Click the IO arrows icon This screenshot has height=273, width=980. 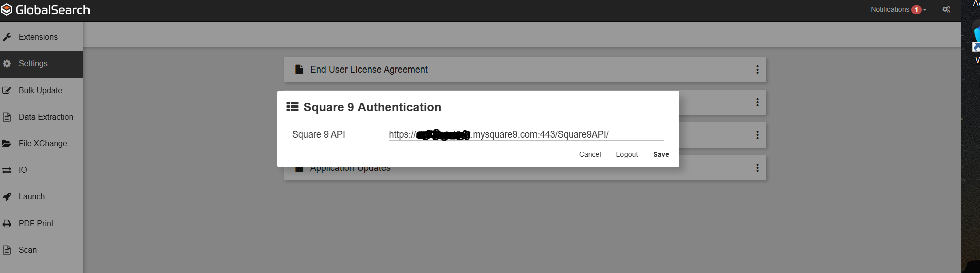pyautogui.click(x=7, y=170)
